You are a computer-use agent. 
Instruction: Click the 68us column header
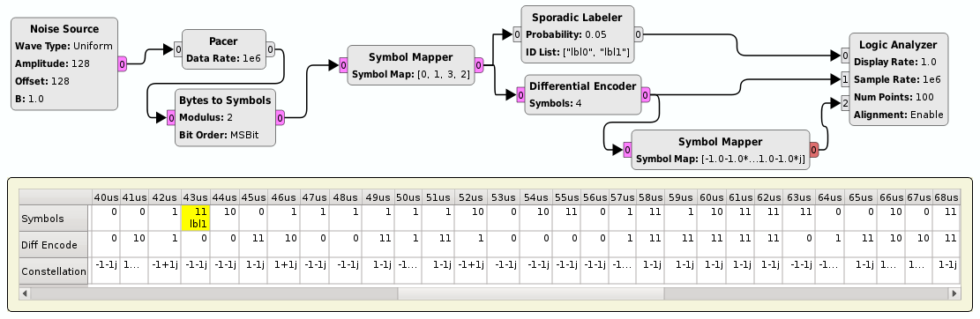pyautogui.click(x=946, y=197)
